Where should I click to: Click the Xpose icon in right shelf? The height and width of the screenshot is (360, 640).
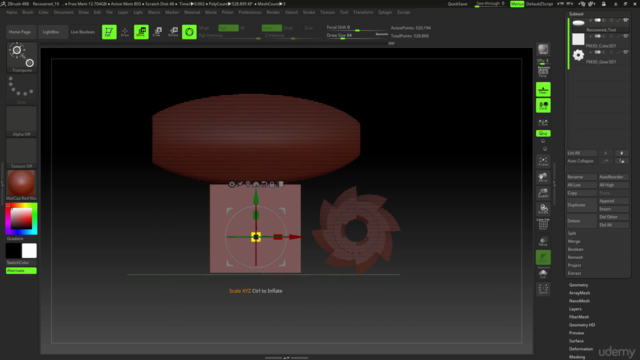543,289
